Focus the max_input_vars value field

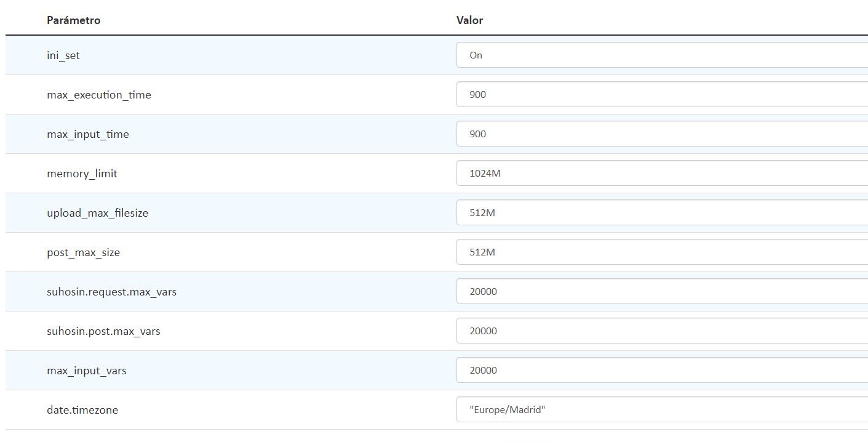[x=662, y=370]
